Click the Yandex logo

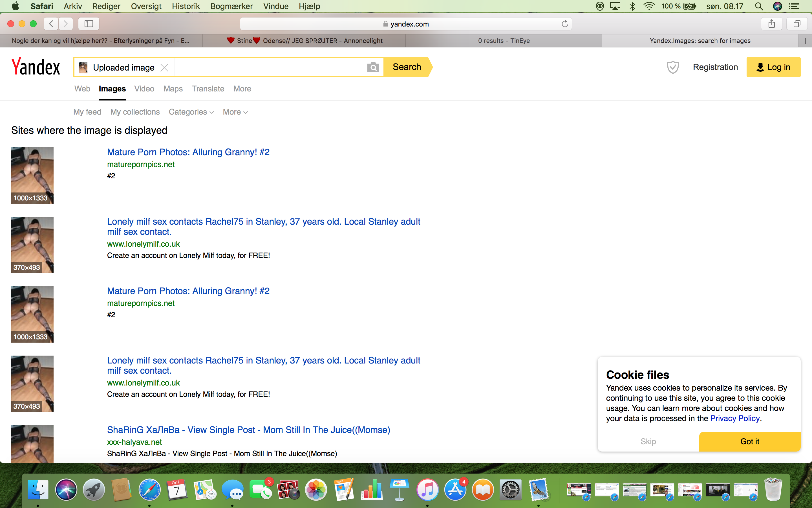[x=36, y=67]
